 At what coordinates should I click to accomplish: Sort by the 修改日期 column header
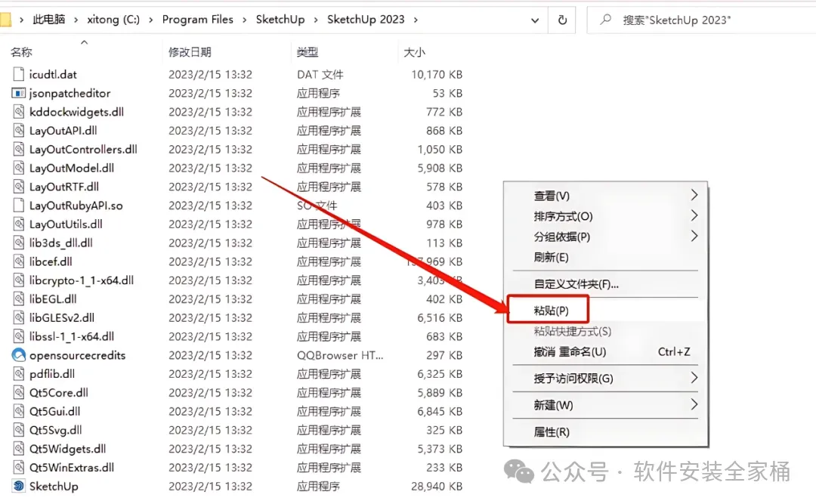(190, 52)
